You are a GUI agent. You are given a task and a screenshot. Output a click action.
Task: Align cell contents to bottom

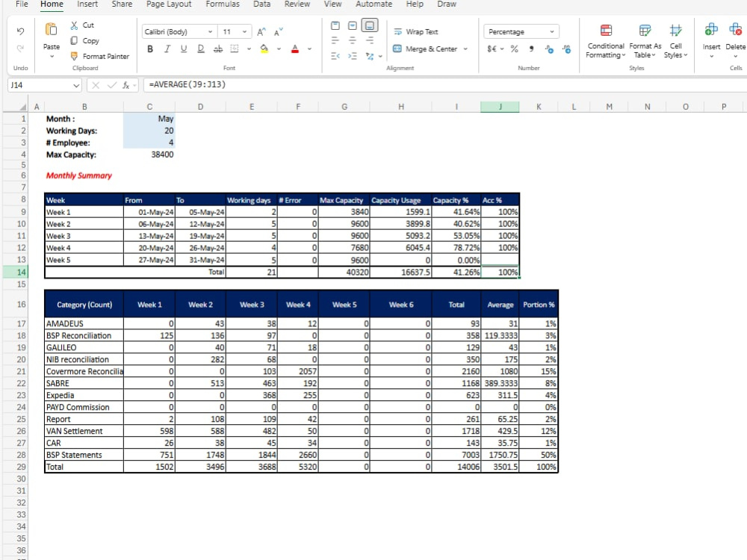tap(370, 25)
